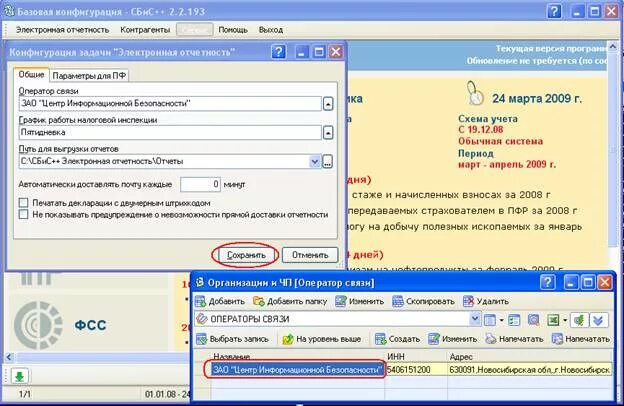Click the Создать toolbar icon
624x406 pixels.
pyautogui.click(x=380, y=339)
